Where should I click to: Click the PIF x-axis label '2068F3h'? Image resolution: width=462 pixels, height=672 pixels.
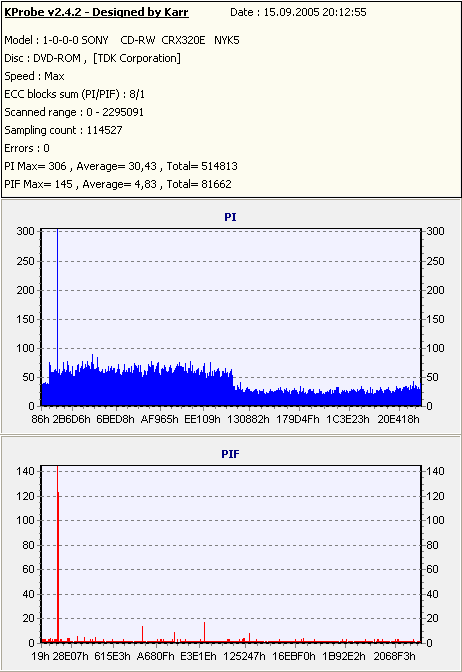pos(394,656)
